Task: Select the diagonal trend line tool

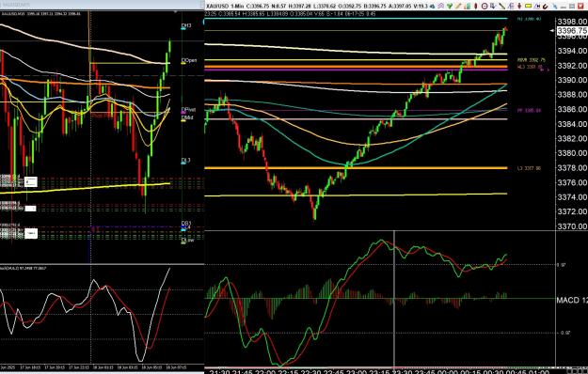Action: (501, 6)
